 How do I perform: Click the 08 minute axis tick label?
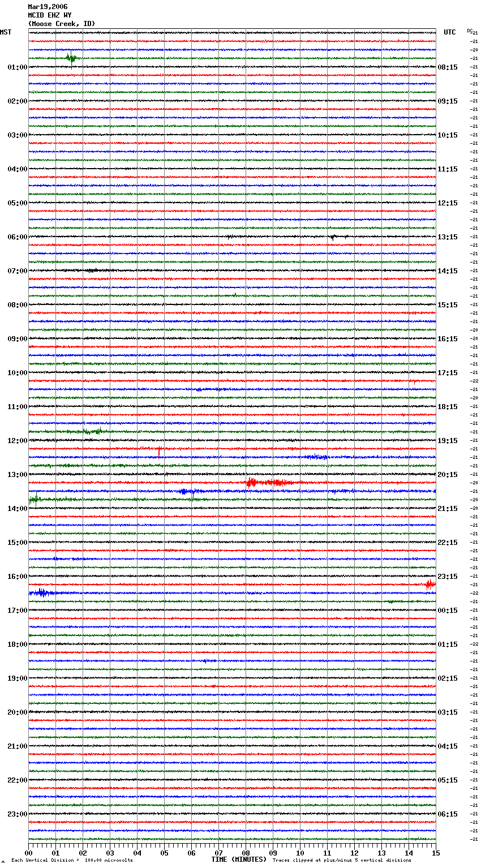point(246,853)
